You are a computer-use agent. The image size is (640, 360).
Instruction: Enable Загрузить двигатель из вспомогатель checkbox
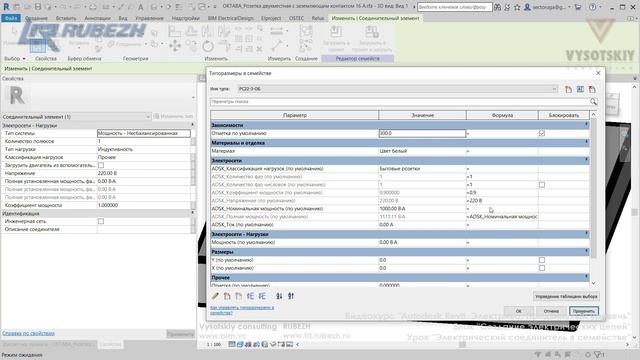[x=101, y=165]
